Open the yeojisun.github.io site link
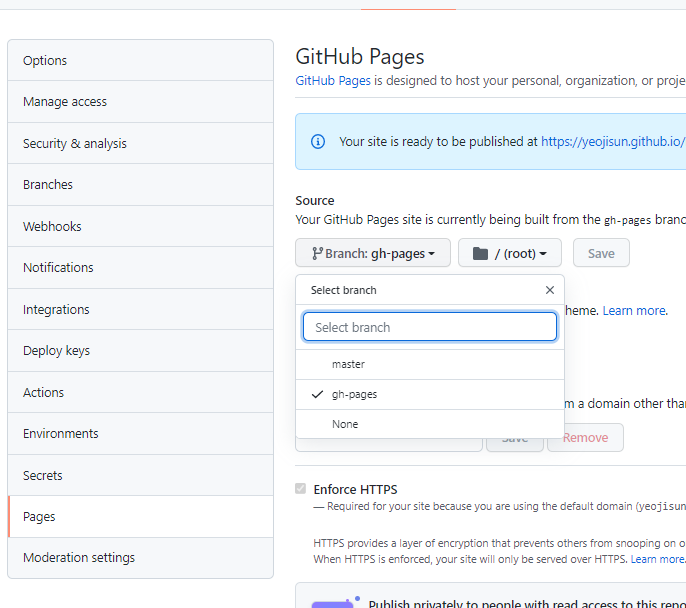Image resolution: width=686 pixels, height=608 pixels. coord(613,141)
